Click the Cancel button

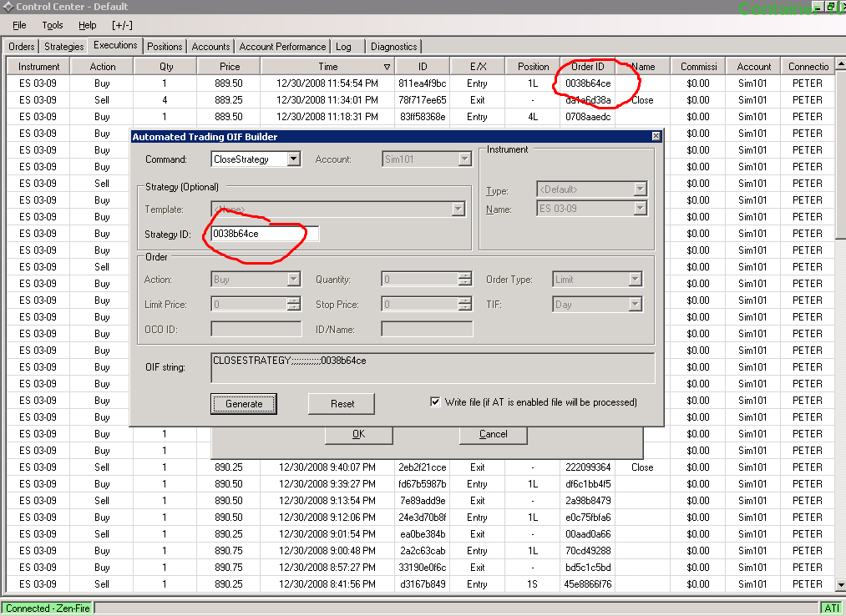coord(493,434)
